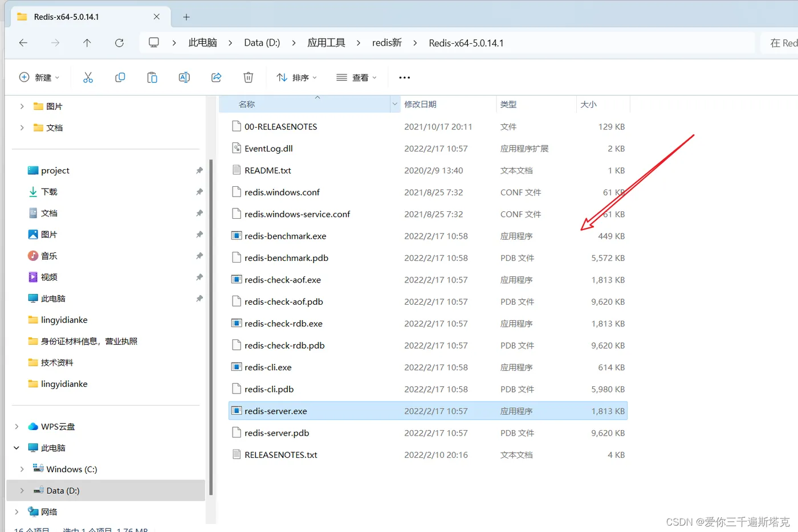This screenshot has height=532, width=798.
Task: Collapse the 此电脑 tree node
Action: (17, 448)
